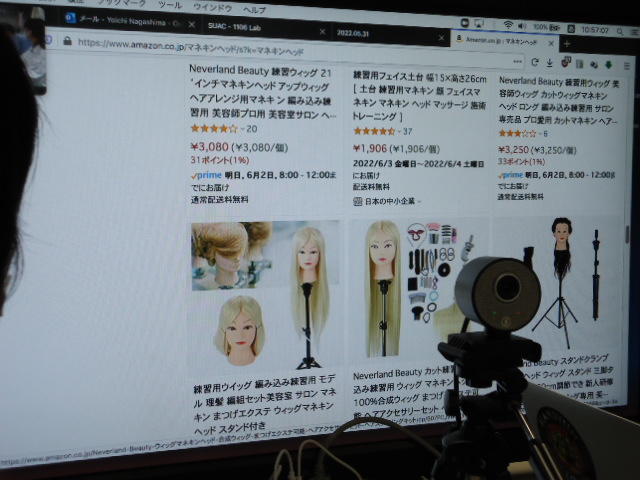Open the page actions three-dots menu

518,62
